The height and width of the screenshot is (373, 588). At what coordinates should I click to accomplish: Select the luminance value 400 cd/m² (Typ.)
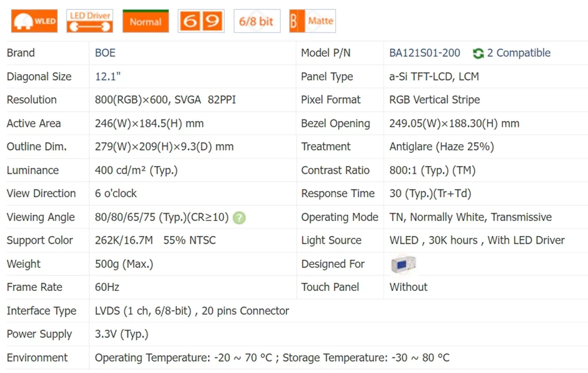click(x=136, y=170)
